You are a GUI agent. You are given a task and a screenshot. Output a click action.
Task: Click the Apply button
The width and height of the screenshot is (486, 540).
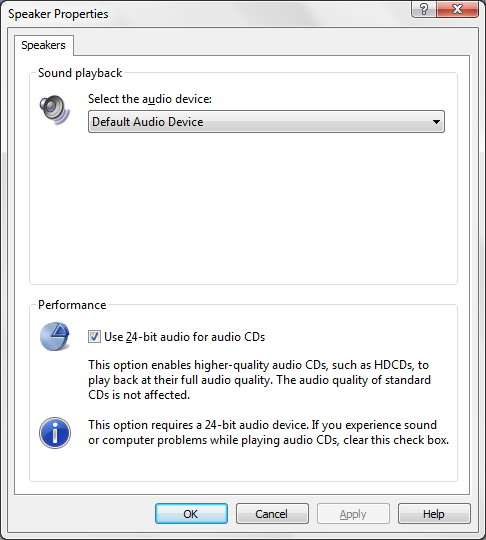(353, 514)
